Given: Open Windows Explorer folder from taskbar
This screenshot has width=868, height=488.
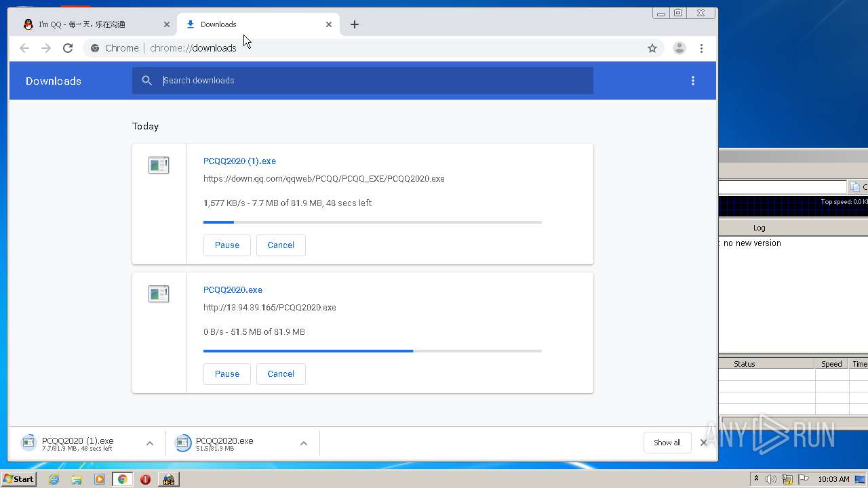Looking at the screenshot, I should point(77,479).
